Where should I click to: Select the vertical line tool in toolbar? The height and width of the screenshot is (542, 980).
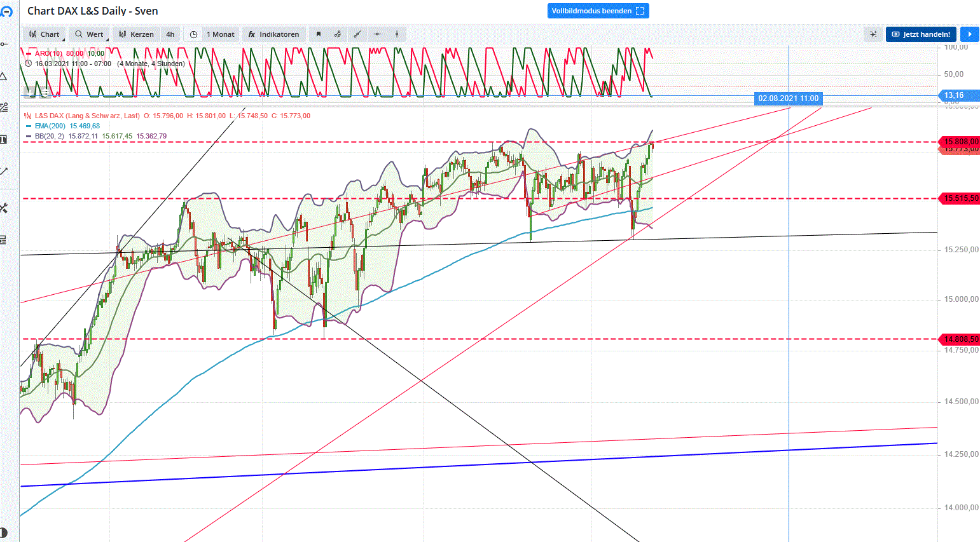pos(397,34)
